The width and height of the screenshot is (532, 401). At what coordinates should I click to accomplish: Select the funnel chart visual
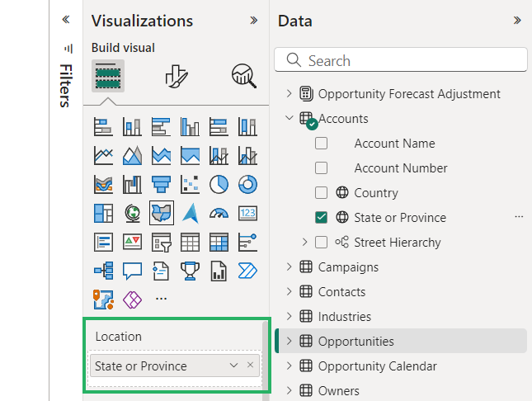(161, 184)
